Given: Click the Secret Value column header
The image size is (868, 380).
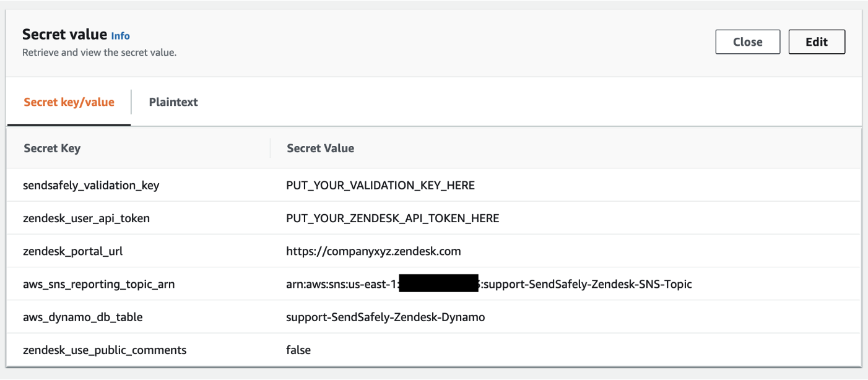Looking at the screenshot, I should [x=321, y=149].
